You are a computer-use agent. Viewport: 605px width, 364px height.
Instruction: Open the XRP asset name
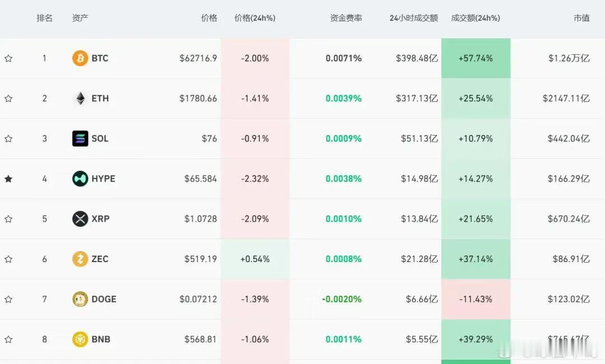coord(101,218)
